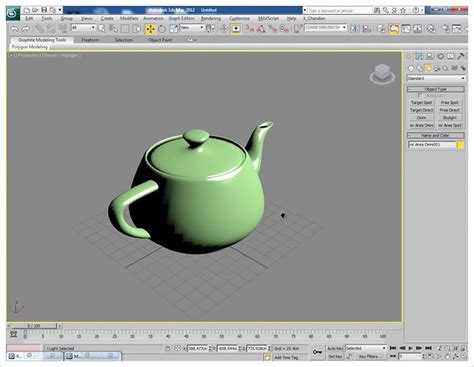Toggle the Spinner Snap button
The width and height of the screenshot is (474, 367).
[284, 29]
